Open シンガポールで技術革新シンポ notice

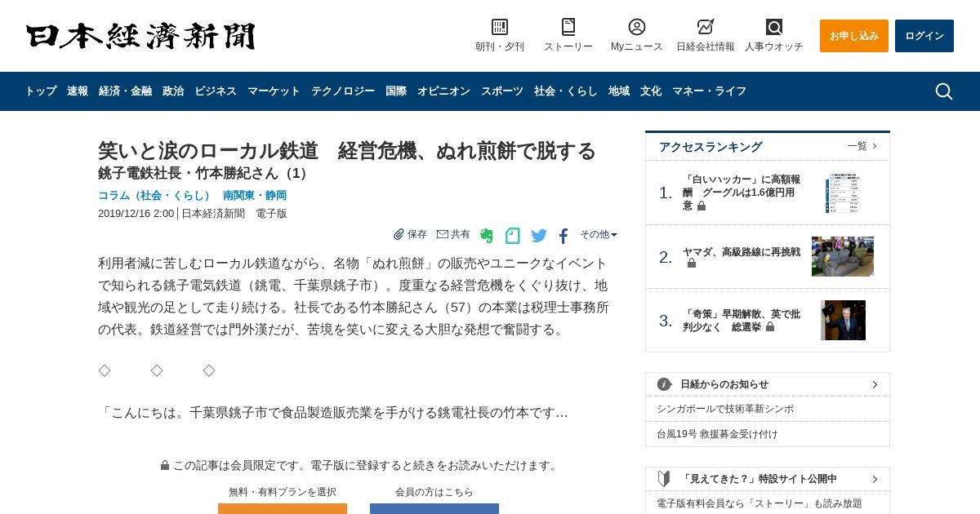[x=725, y=409]
